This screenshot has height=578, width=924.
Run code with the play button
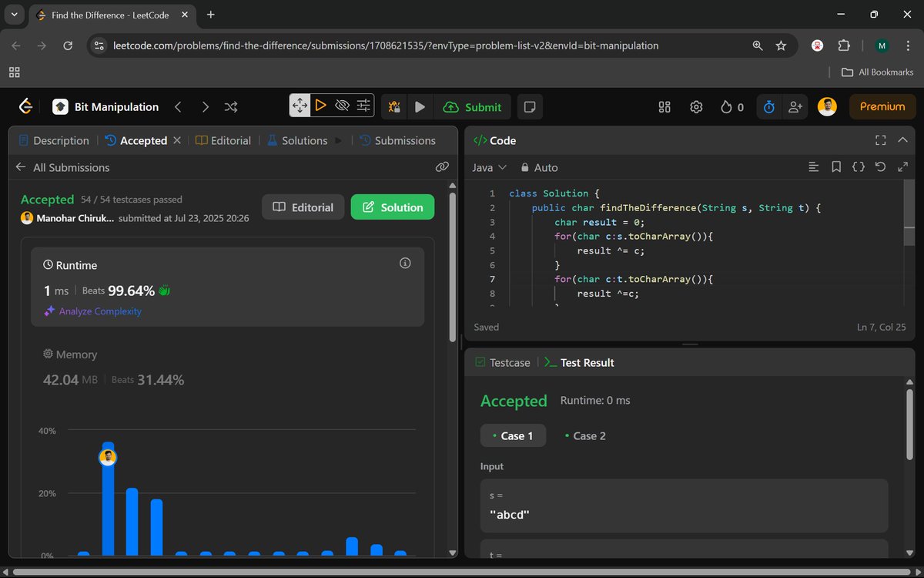[420, 107]
